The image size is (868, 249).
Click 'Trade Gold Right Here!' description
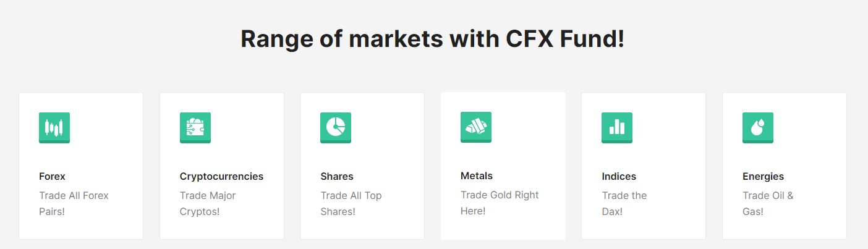500,203
